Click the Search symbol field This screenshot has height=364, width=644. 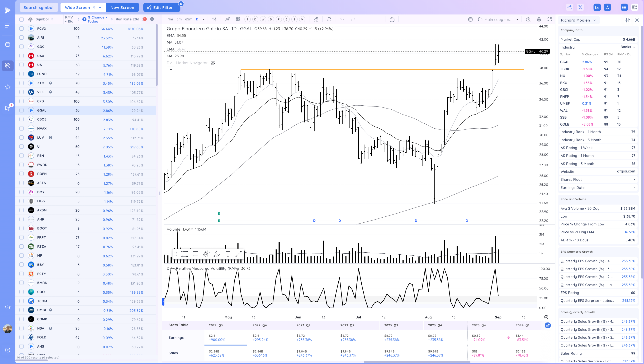38,7
